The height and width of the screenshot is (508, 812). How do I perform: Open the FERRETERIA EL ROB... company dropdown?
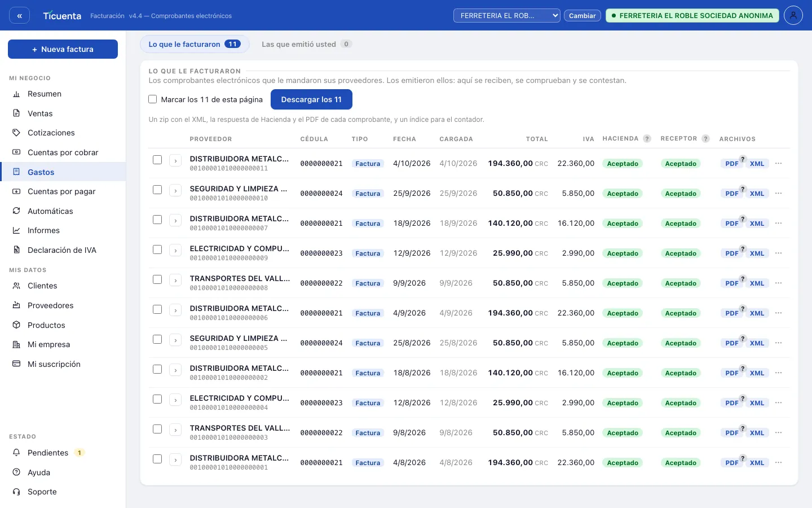point(507,16)
